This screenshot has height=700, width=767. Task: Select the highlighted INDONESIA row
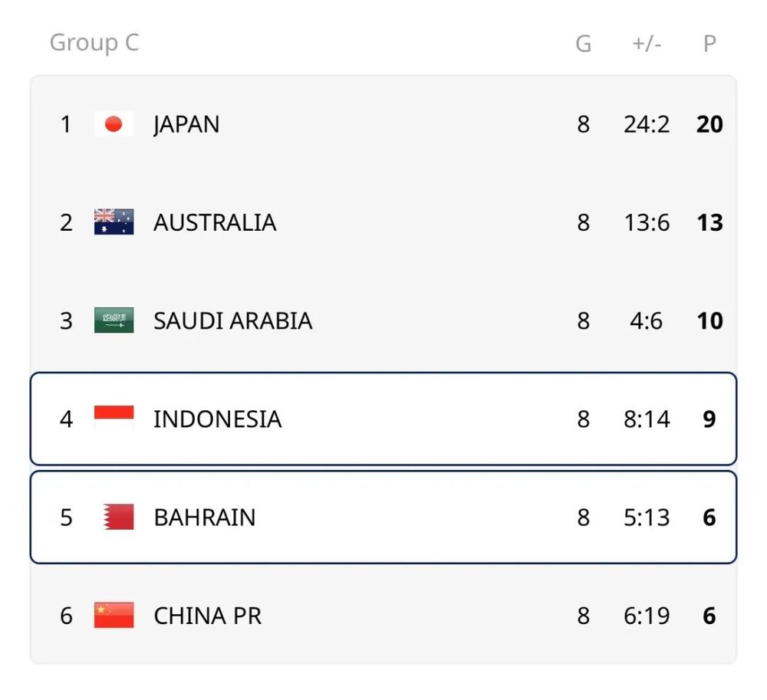pos(383,419)
